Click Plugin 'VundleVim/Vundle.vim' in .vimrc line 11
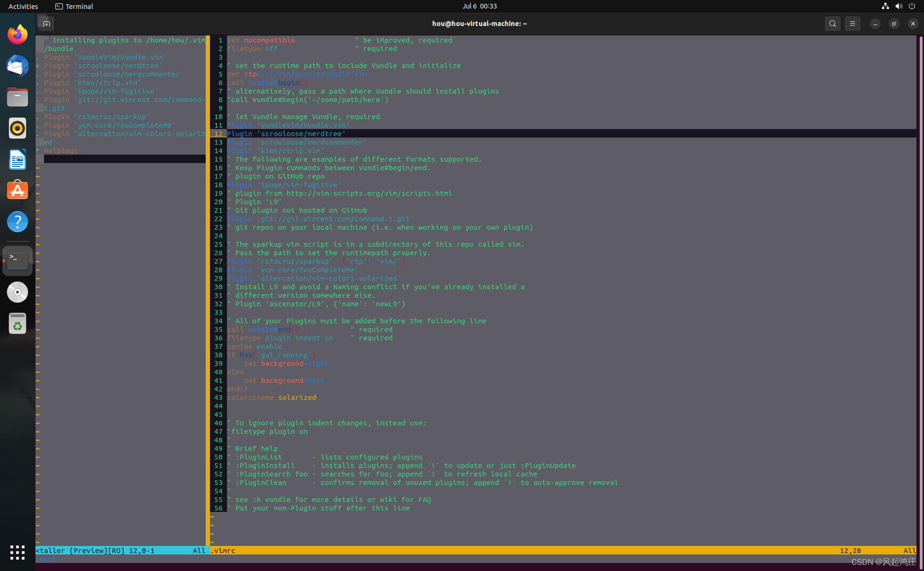Image resolution: width=924 pixels, height=571 pixels. tap(288, 125)
